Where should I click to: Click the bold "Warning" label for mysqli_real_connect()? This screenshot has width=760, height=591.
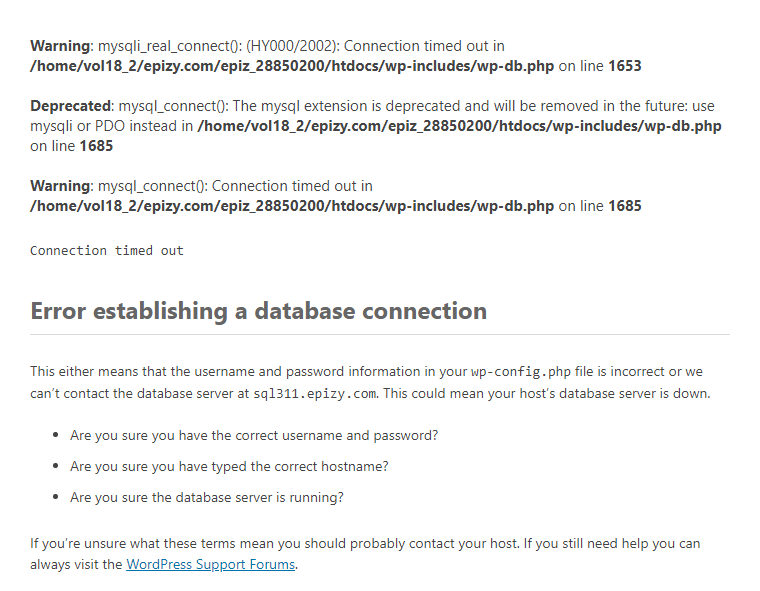[60, 46]
